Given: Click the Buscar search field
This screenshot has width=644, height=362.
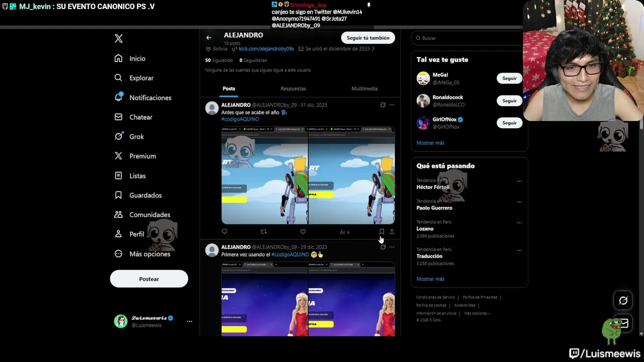Looking at the screenshot, I should tap(467, 38).
